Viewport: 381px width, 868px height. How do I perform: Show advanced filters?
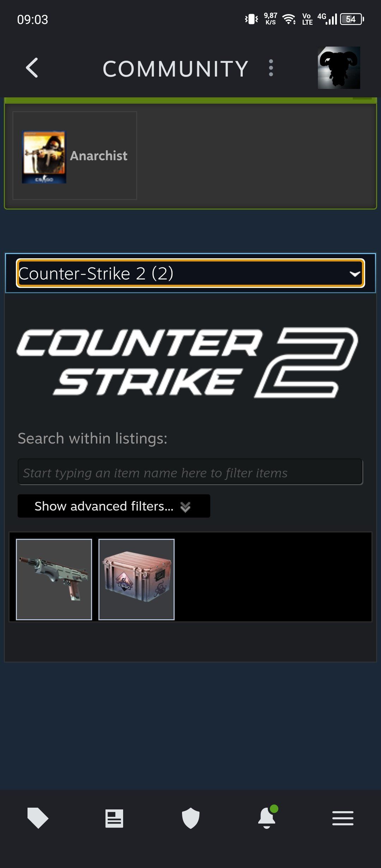[x=114, y=506]
